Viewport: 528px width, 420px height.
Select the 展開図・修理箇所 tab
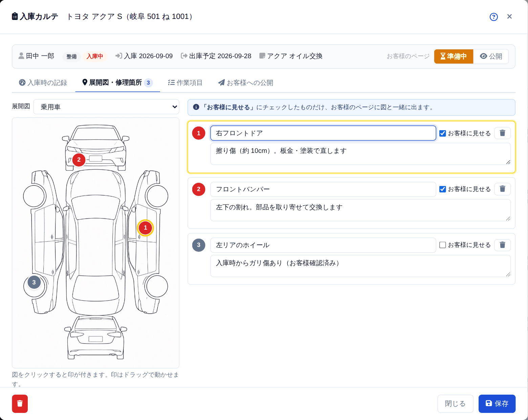pos(117,83)
